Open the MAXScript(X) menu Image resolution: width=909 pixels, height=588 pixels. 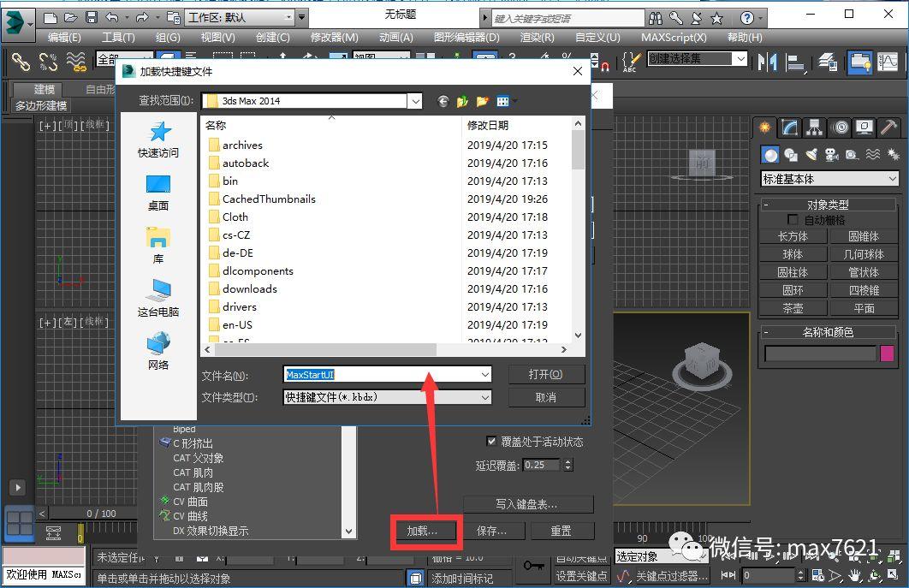pyautogui.click(x=674, y=37)
